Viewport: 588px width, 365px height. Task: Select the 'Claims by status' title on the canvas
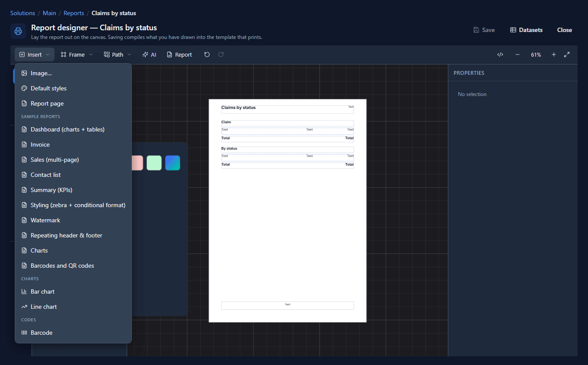tap(239, 108)
